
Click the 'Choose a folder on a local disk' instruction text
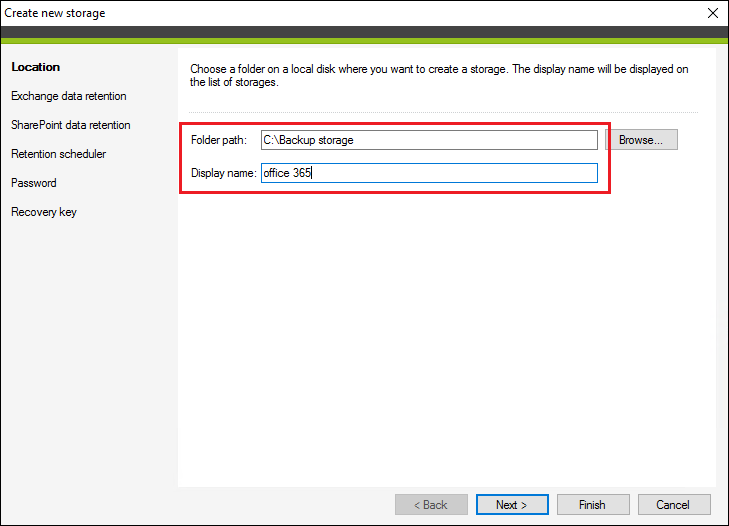[439, 75]
